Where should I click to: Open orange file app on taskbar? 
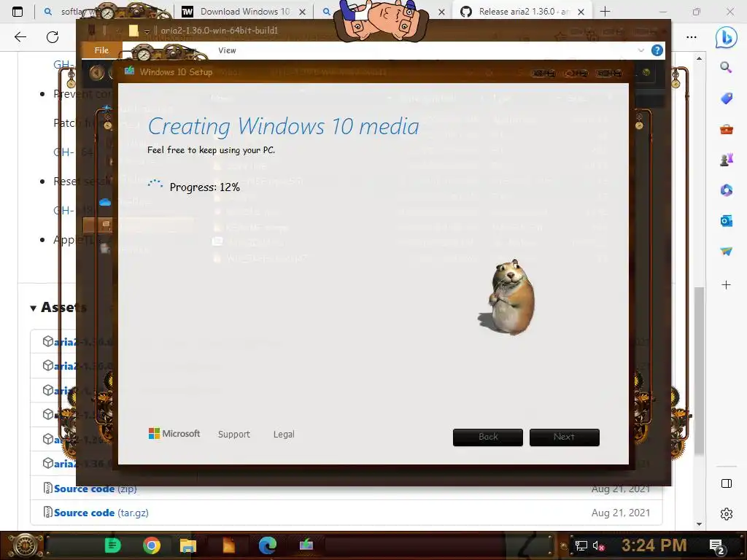pyautogui.click(x=228, y=545)
